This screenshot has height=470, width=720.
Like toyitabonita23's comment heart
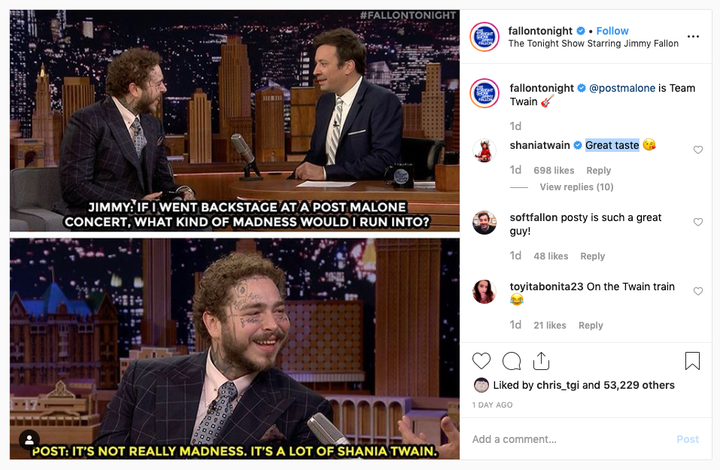tap(698, 291)
